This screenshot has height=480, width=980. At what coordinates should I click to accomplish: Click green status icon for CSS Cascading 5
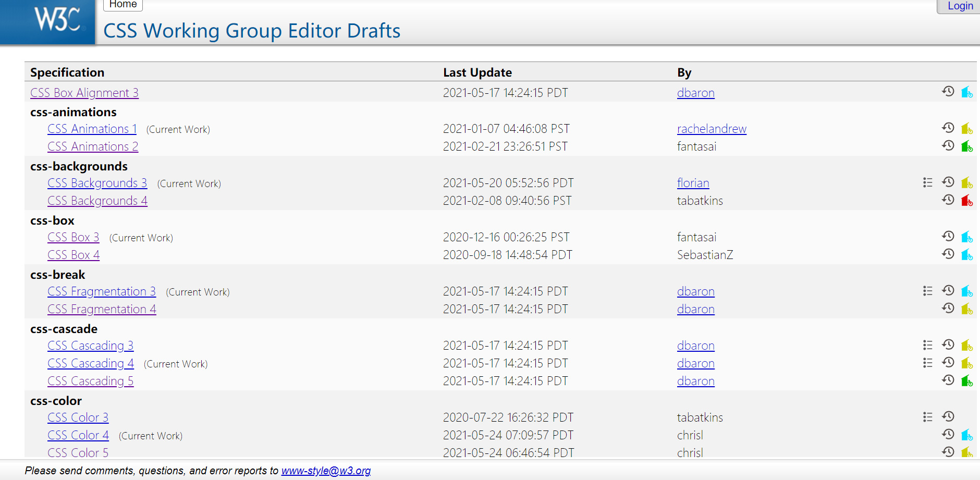(x=967, y=380)
